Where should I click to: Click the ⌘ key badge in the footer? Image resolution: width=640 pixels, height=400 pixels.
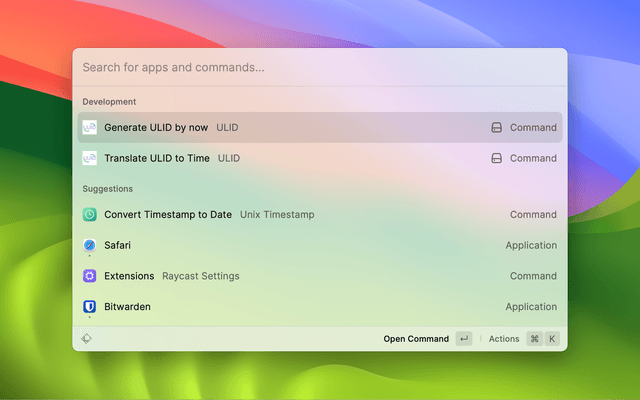point(535,339)
